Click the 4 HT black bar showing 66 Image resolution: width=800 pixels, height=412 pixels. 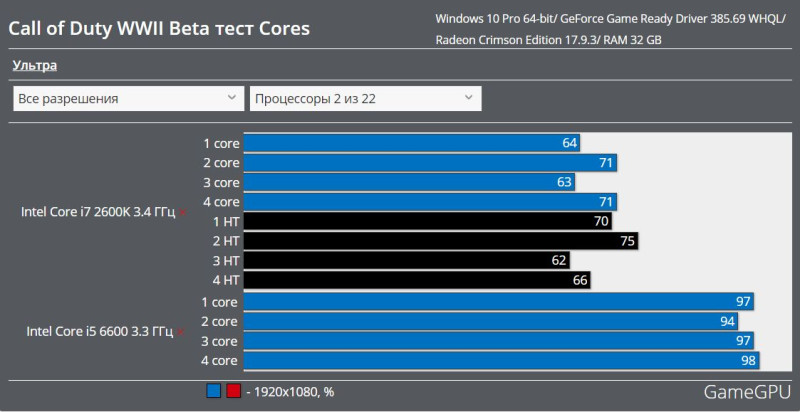pos(416,281)
